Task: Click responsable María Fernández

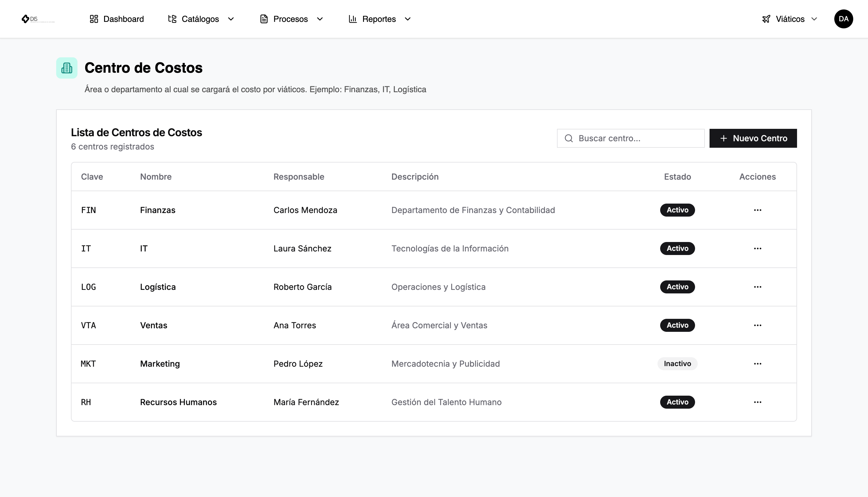Action: pyautogui.click(x=306, y=402)
